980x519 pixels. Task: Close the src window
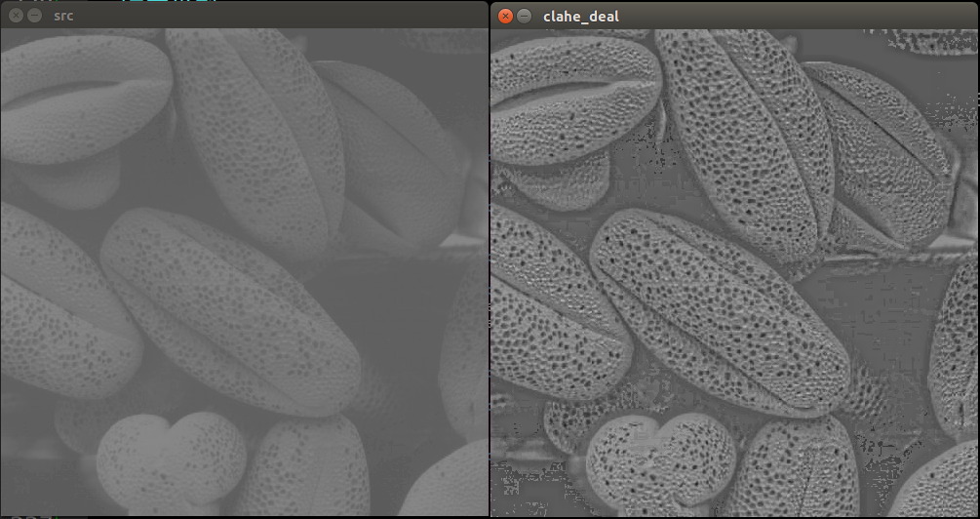tap(17, 16)
